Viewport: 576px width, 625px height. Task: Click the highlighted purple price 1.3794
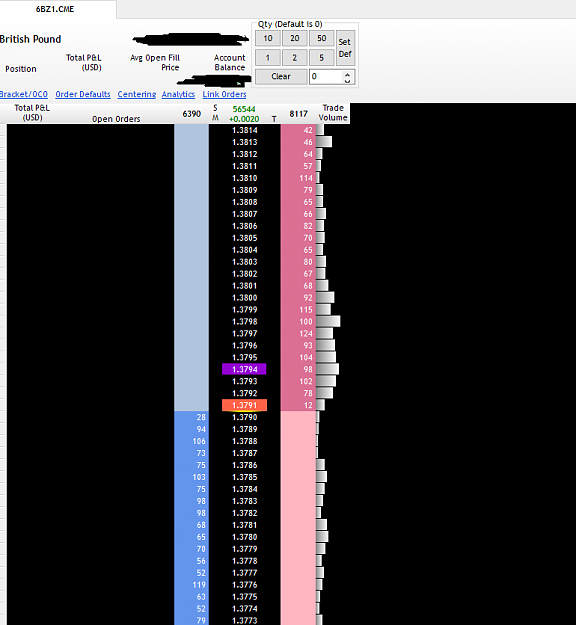tap(244, 369)
